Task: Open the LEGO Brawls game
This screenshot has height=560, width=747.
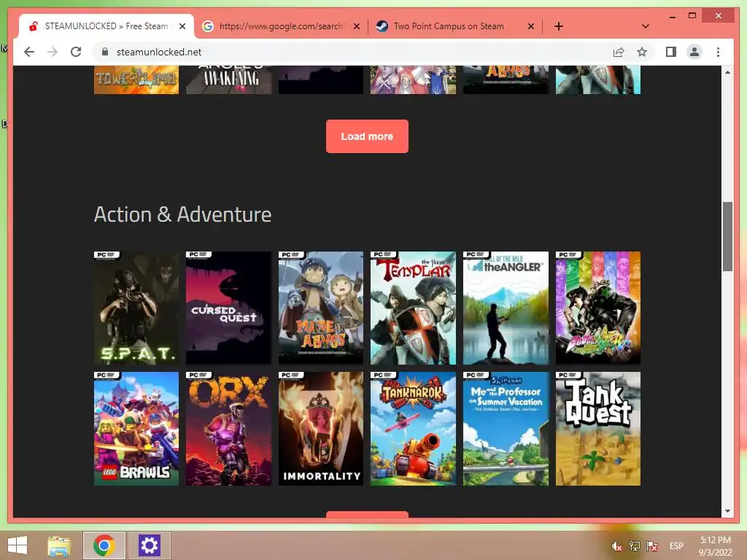Action: pos(136,429)
